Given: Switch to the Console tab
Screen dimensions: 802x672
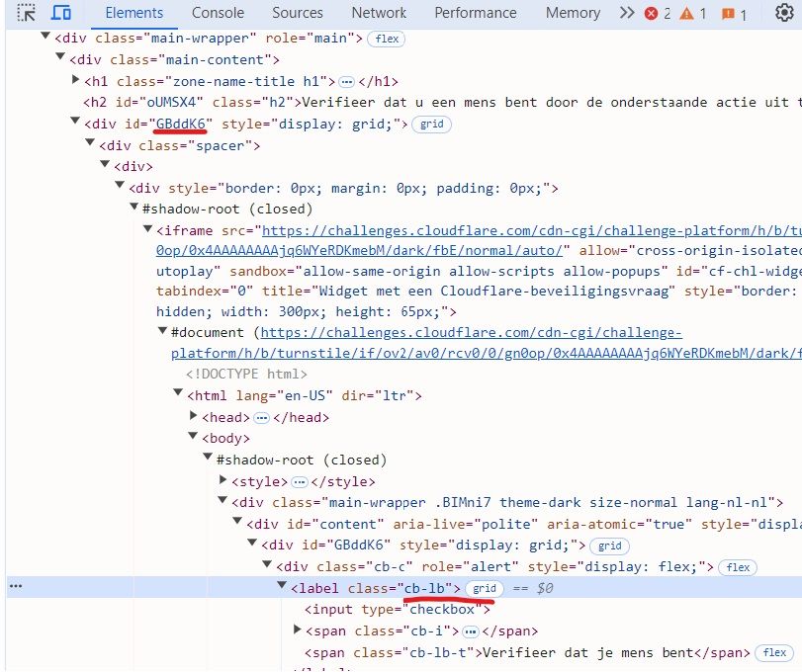Looking at the screenshot, I should point(218,13).
